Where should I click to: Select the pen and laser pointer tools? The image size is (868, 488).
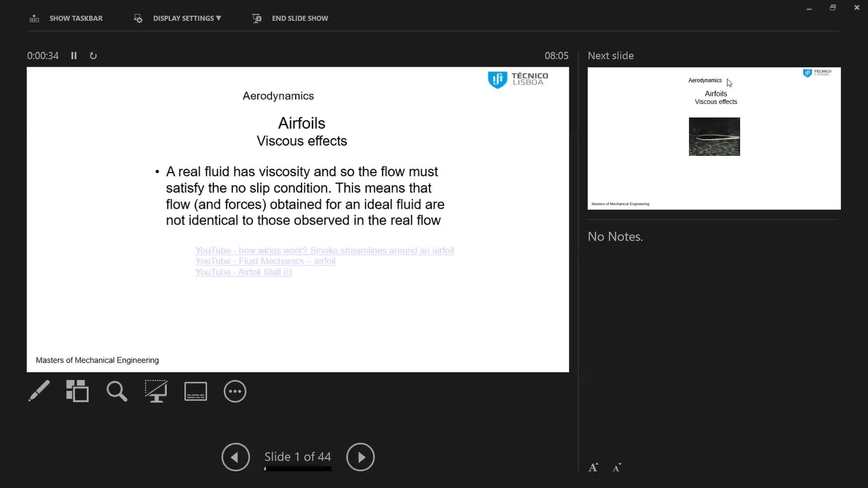pos(39,391)
